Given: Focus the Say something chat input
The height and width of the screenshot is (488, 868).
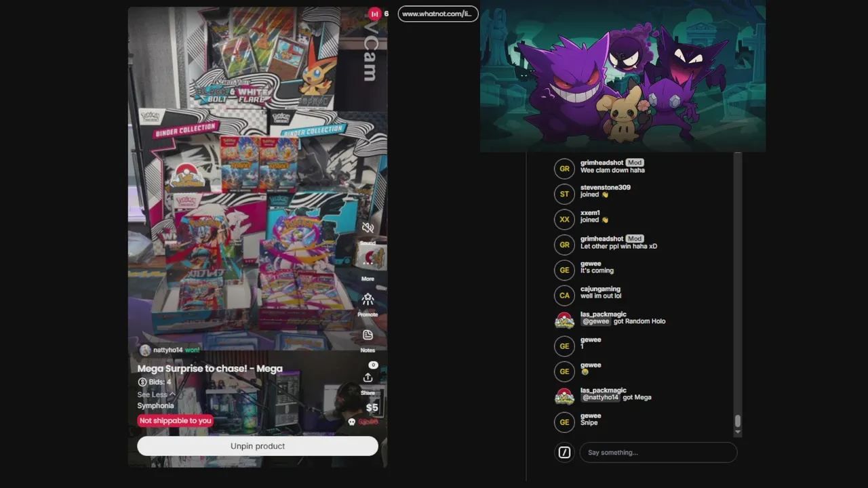Looking at the screenshot, I should pyautogui.click(x=658, y=453).
